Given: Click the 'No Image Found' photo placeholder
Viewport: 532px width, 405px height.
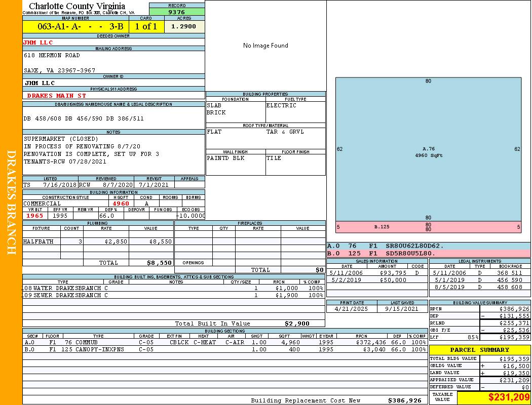Looking at the screenshot, I should click(x=265, y=46).
